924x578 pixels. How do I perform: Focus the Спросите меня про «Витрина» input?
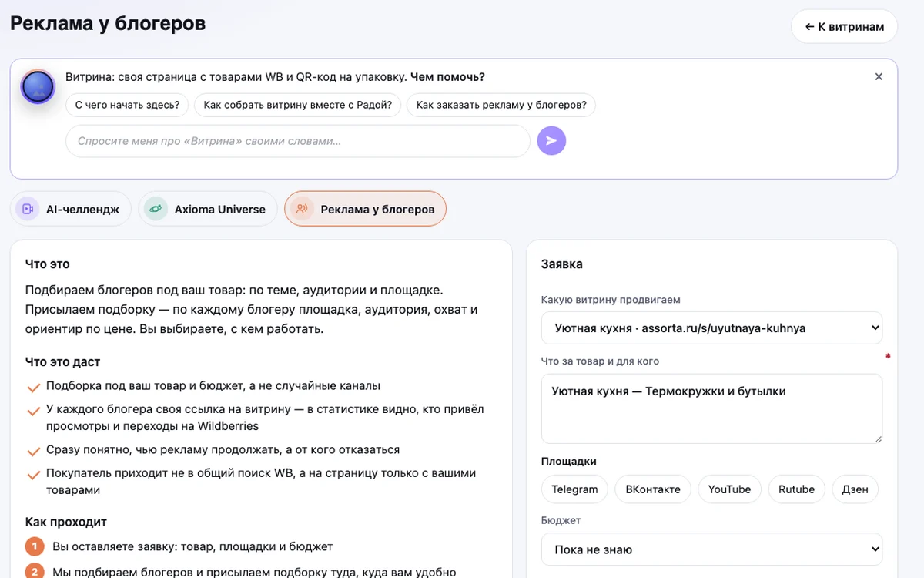(x=298, y=141)
